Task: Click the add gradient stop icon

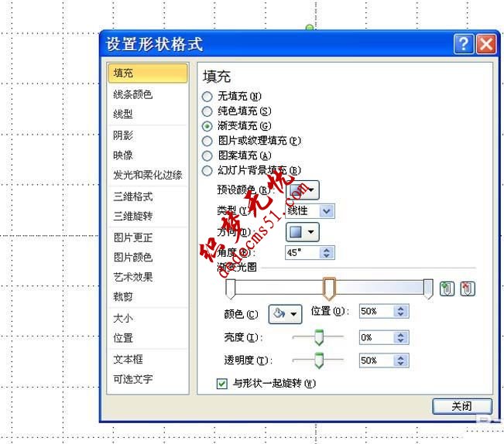Action: click(x=447, y=289)
